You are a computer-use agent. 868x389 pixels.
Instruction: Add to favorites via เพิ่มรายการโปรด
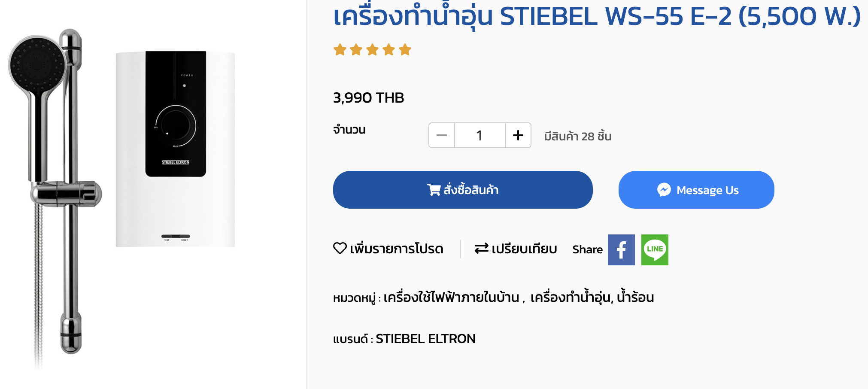click(396, 249)
